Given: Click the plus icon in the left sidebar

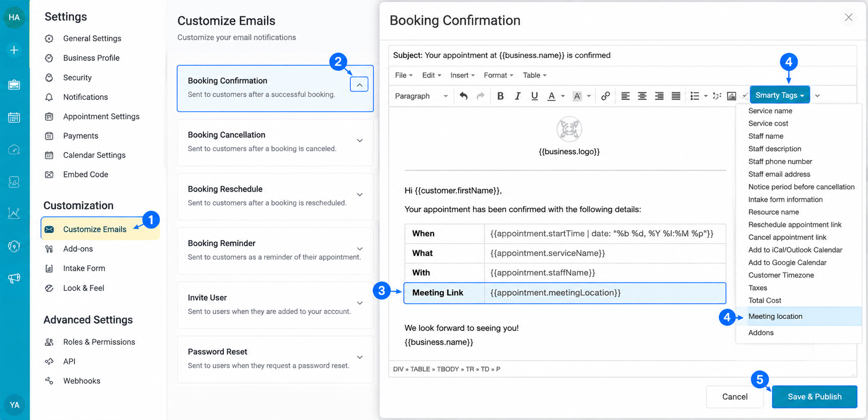Looking at the screenshot, I should point(14,50).
